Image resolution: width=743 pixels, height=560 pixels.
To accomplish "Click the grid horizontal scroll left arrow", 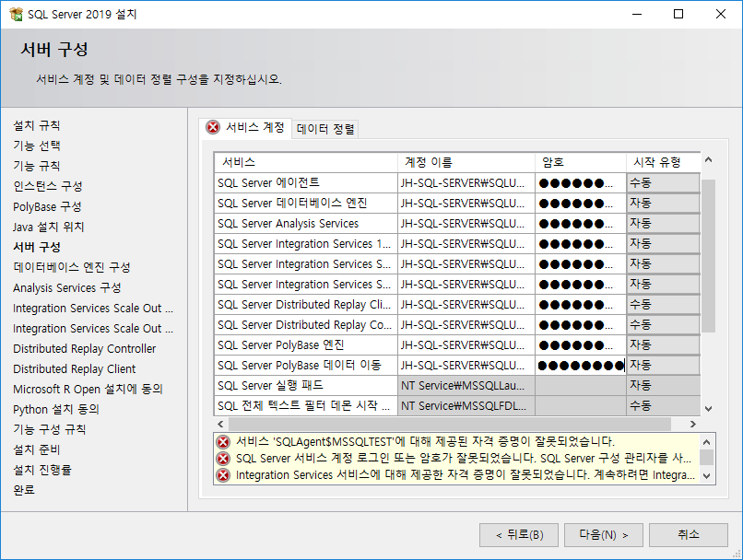I will [220, 424].
